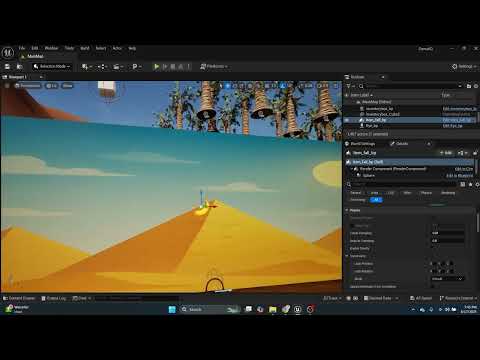Viewport: 480px width, 360px height.
Task: Switch to the MainMap level tab
Action: point(35,57)
